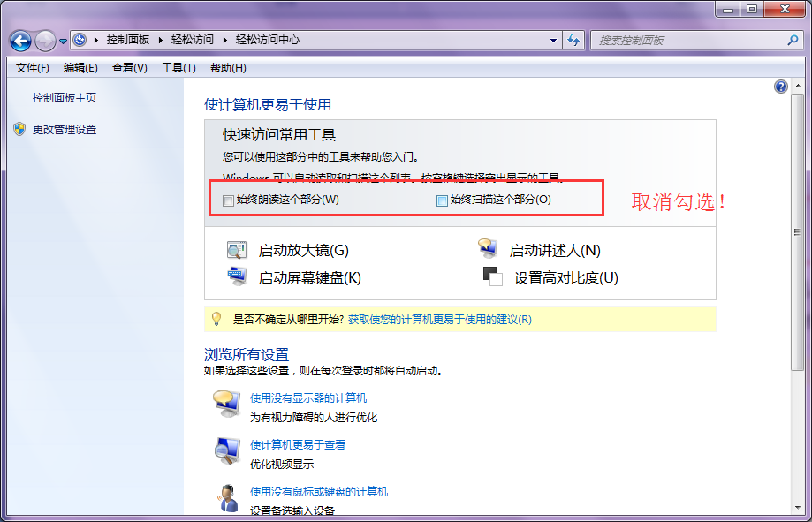Click the vertical scrollbar thumb
812x522 pixels.
pos(798,232)
